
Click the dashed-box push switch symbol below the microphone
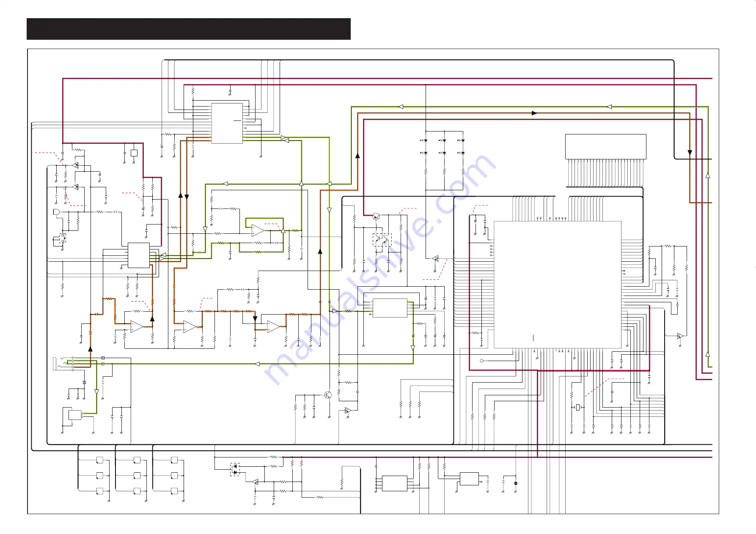(62, 238)
